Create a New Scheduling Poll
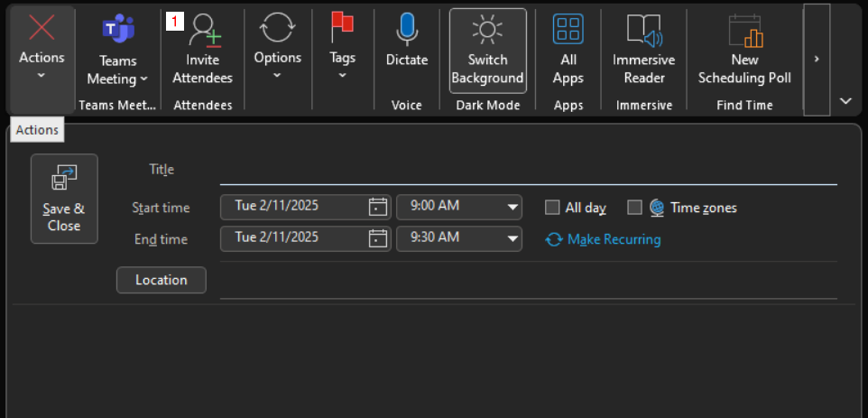The height and width of the screenshot is (418, 868). tap(744, 51)
